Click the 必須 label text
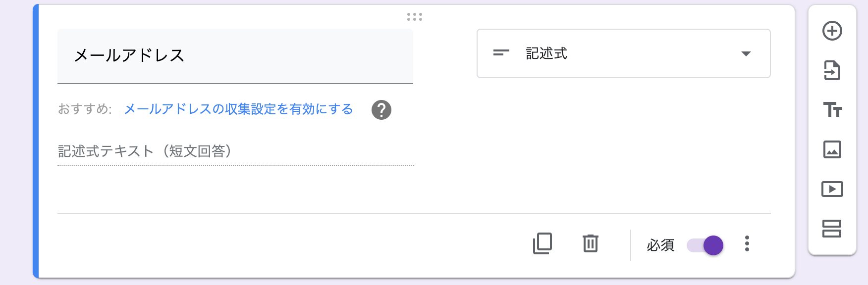868x285 pixels. [x=660, y=245]
